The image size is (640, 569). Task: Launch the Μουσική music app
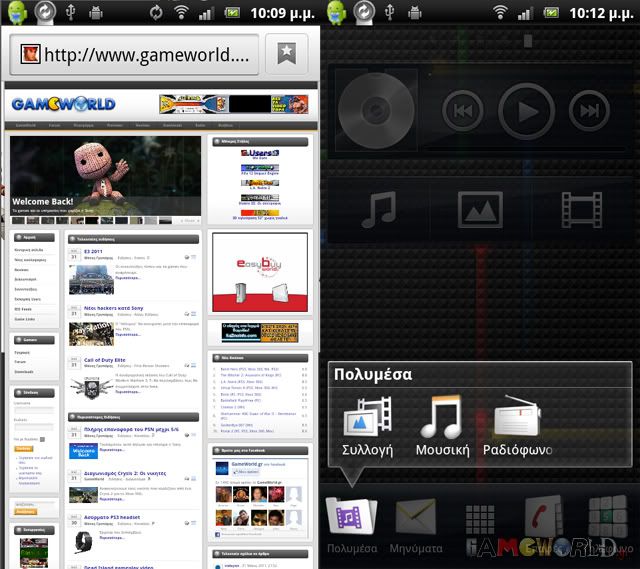(x=442, y=427)
